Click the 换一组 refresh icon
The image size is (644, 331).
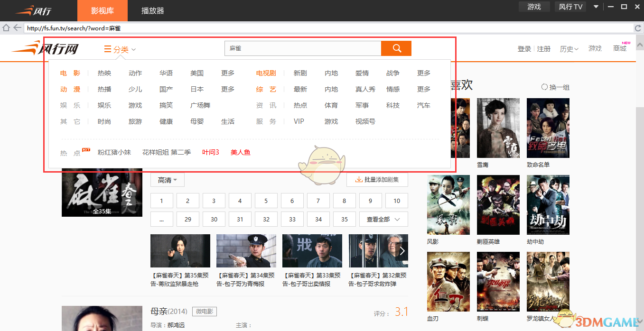pyautogui.click(x=544, y=86)
